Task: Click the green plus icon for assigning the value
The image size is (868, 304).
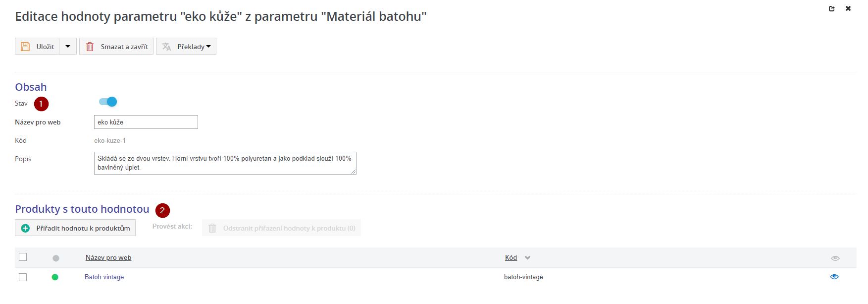Action: 25,228
